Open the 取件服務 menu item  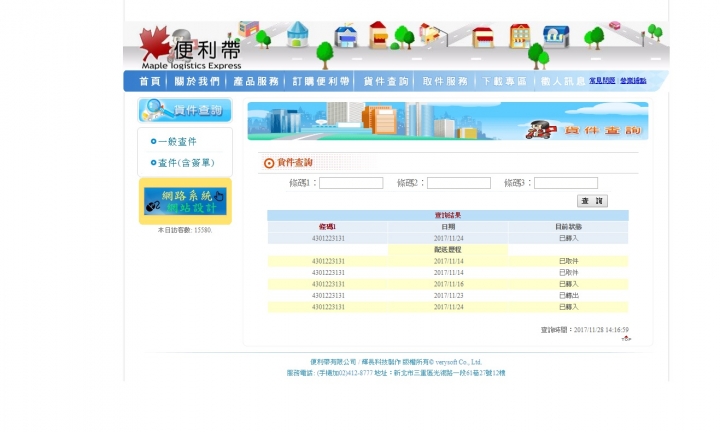click(445, 81)
